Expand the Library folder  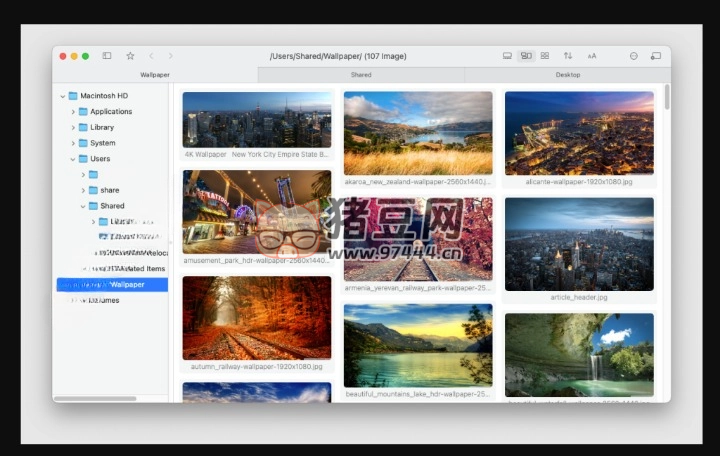click(x=73, y=128)
